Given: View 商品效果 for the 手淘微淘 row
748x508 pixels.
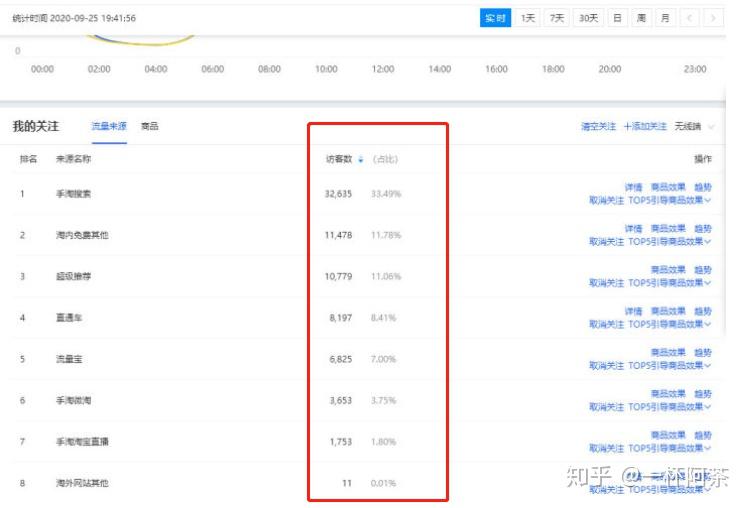Looking at the screenshot, I should (668, 394).
